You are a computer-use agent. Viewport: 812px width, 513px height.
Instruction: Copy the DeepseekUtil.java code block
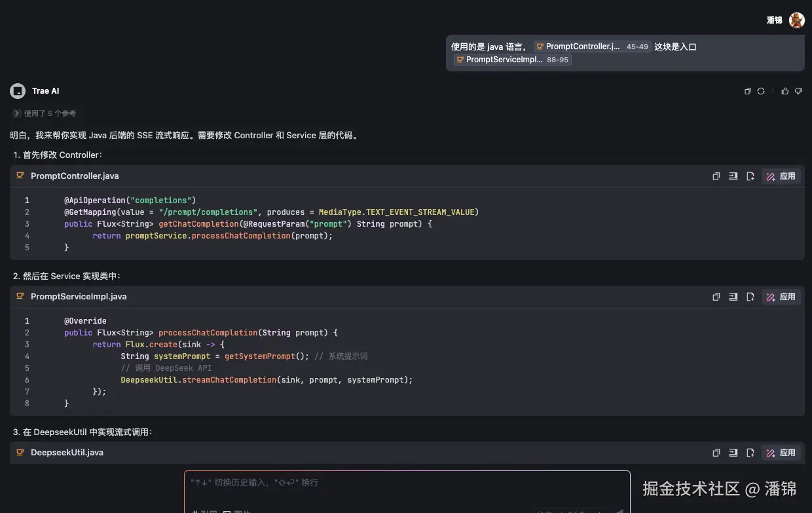pyautogui.click(x=716, y=453)
